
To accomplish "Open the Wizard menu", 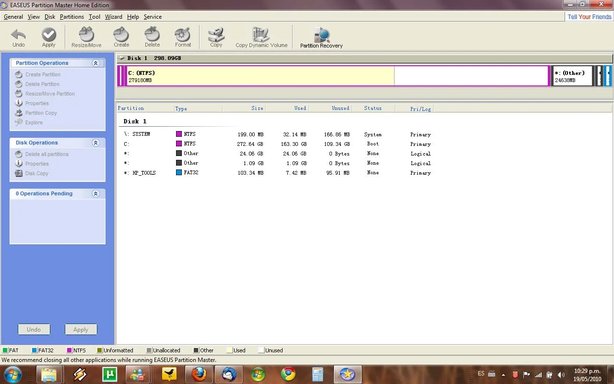I will [x=114, y=17].
